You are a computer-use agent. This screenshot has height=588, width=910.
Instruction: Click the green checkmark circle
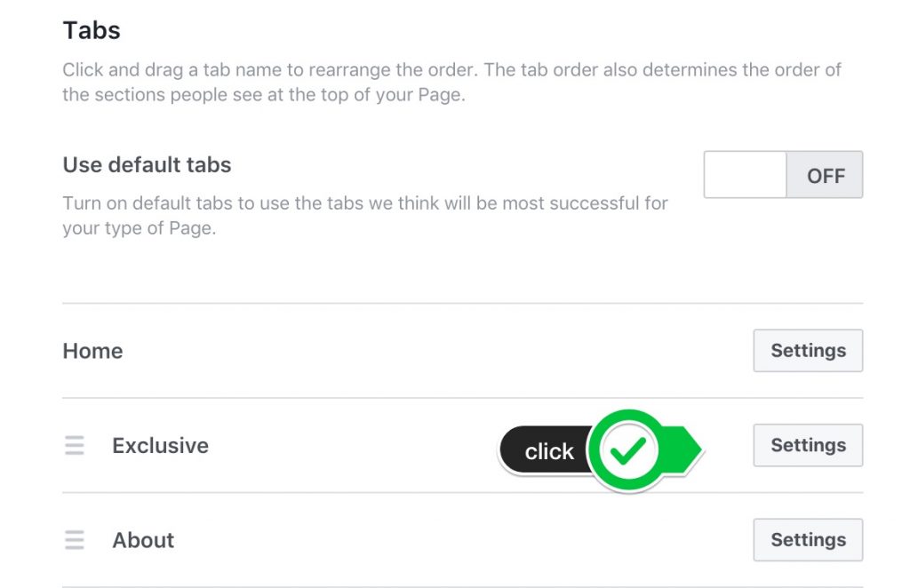point(628,450)
